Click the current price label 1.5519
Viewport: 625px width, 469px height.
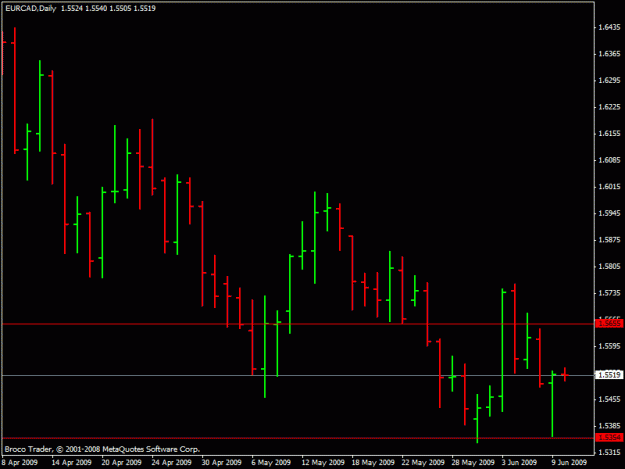pyautogui.click(x=609, y=375)
